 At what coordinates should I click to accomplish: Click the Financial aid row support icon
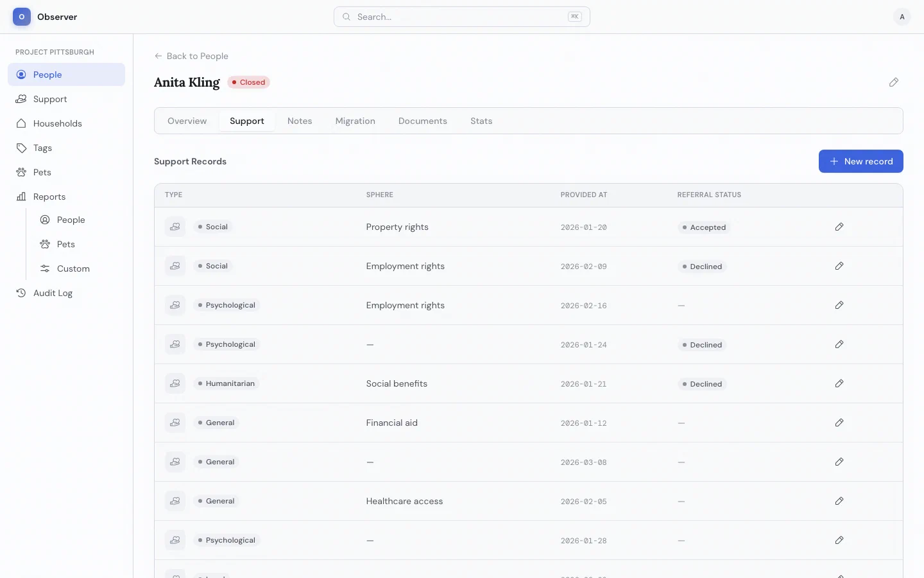[x=175, y=423]
